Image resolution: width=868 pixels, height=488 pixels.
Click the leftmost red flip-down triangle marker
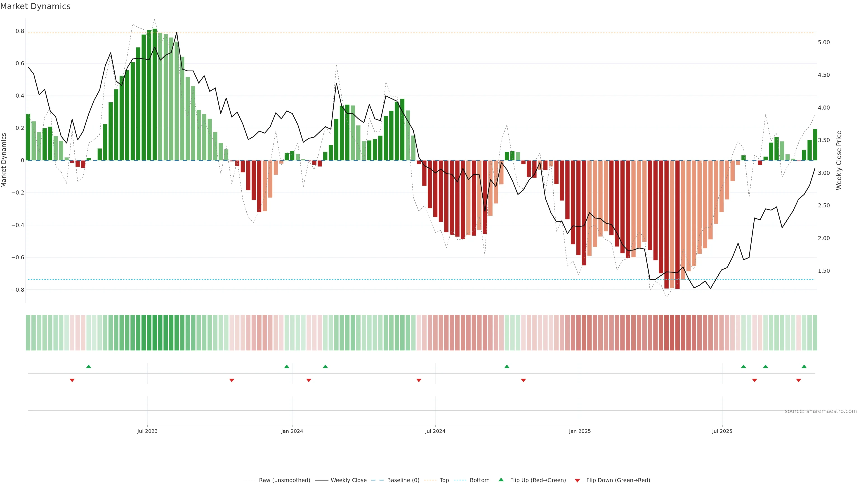[72, 380]
